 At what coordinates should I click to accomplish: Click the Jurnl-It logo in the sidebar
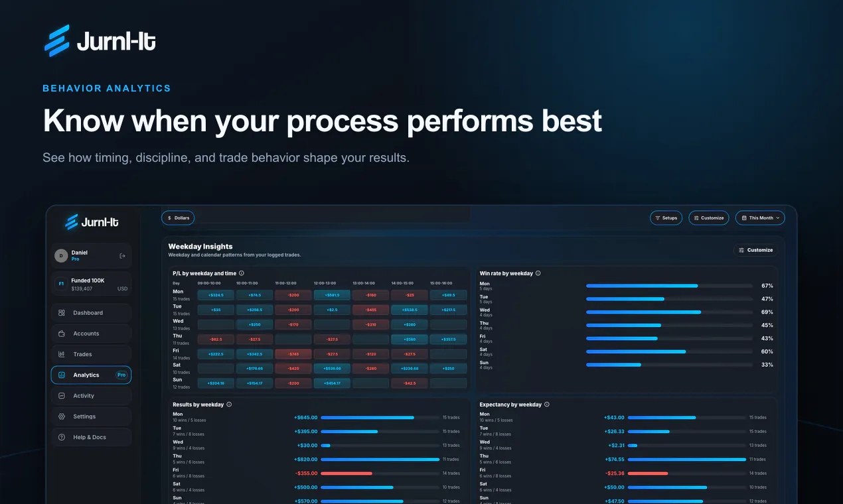click(92, 222)
